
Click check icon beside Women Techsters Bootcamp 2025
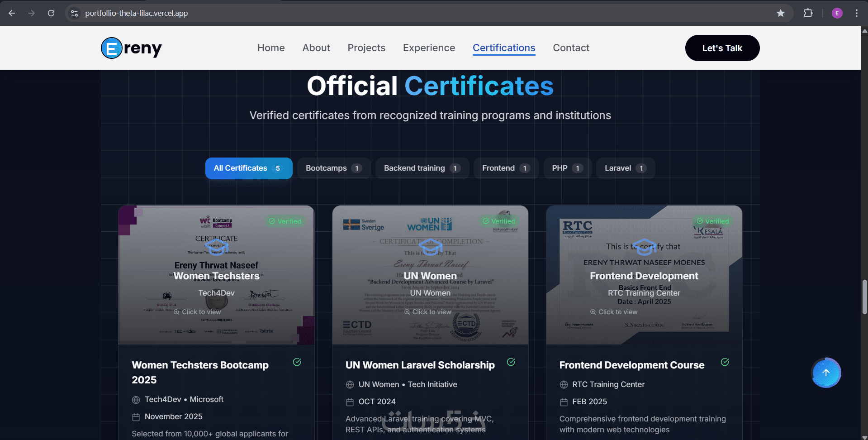point(297,362)
